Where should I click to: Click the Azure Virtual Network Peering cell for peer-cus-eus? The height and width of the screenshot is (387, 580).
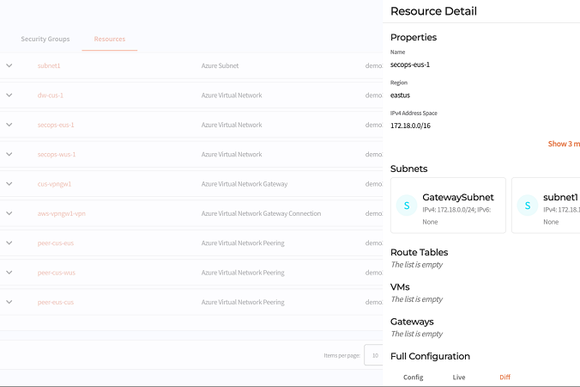pos(243,243)
